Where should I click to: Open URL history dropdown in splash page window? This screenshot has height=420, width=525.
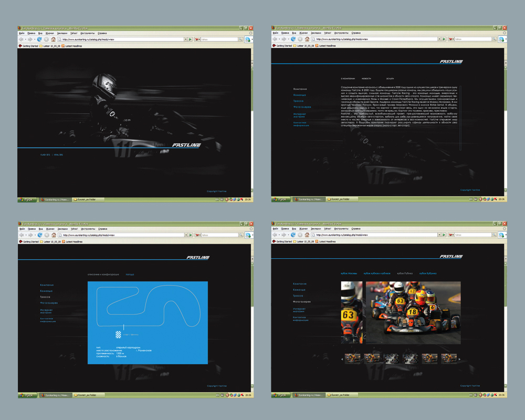(185, 39)
